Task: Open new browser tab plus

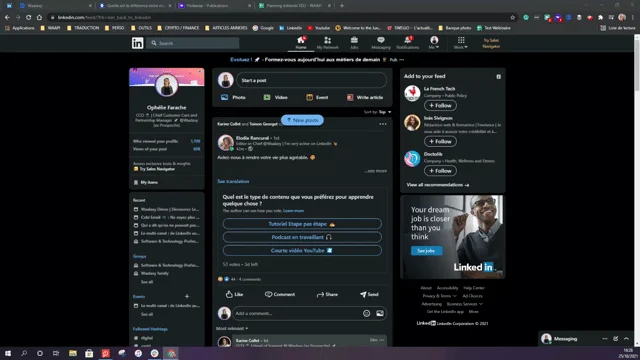Action: 342,6
